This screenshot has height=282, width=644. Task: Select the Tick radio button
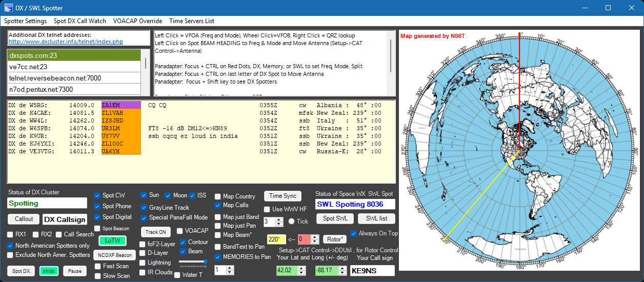pos(291,221)
